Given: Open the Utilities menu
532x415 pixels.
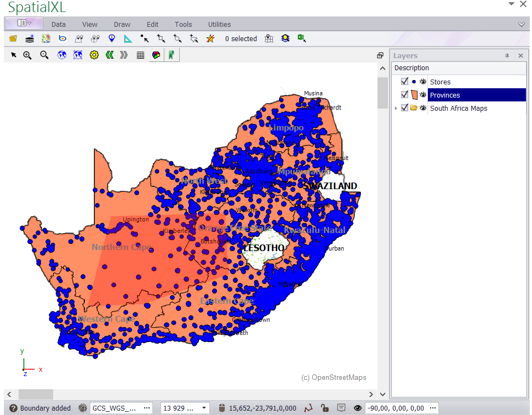Looking at the screenshot, I should click(x=219, y=24).
